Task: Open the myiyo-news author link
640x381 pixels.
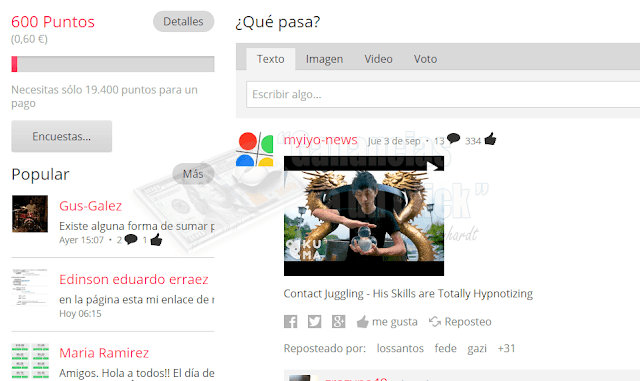Action: click(x=320, y=140)
